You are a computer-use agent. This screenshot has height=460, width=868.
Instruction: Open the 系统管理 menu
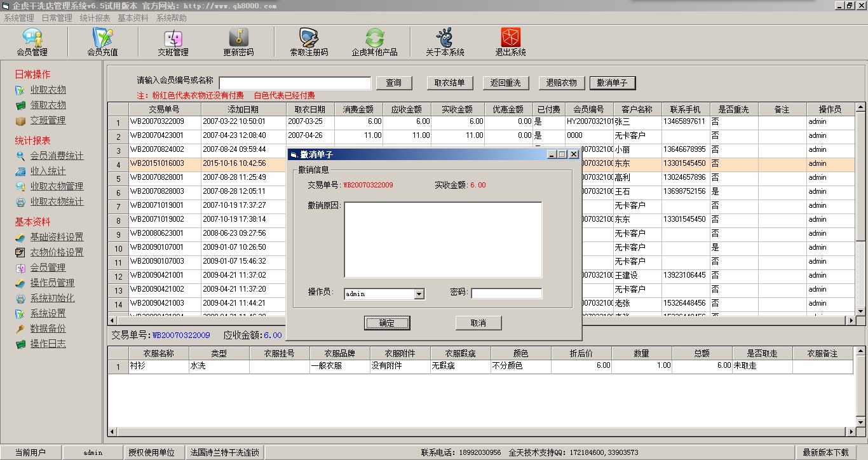click(19, 18)
